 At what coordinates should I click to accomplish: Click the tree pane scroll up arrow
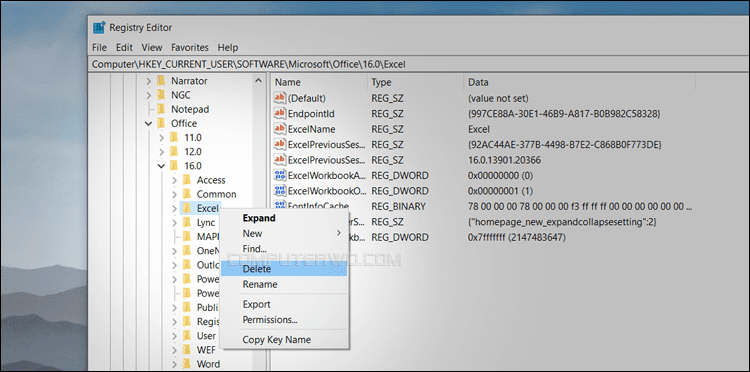258,81
